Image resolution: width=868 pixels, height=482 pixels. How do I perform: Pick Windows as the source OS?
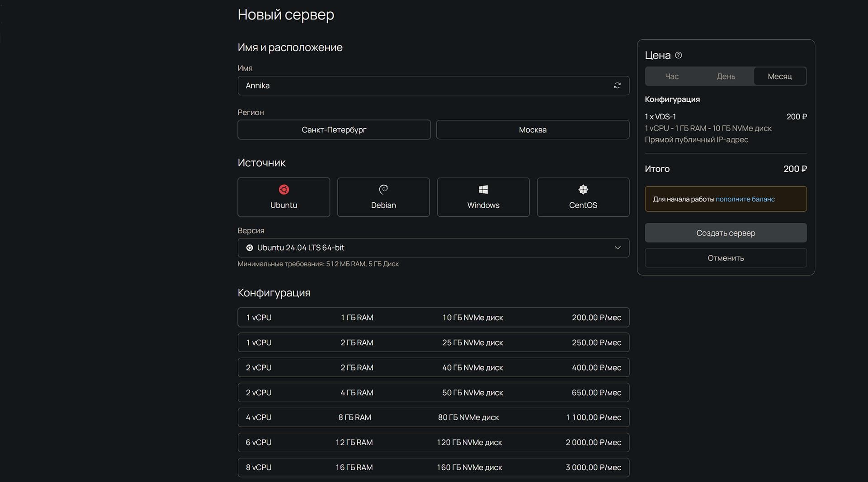pyautogui.click(x=483, y=197)
